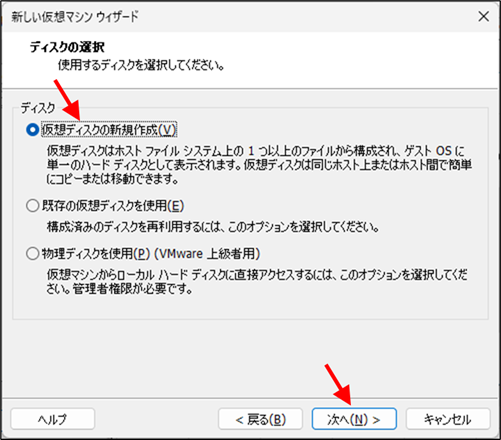This screenshot has height=440, width=501.
Task: Proceed with the 次へ(N) > button
Action: click(x=354, y=419)
